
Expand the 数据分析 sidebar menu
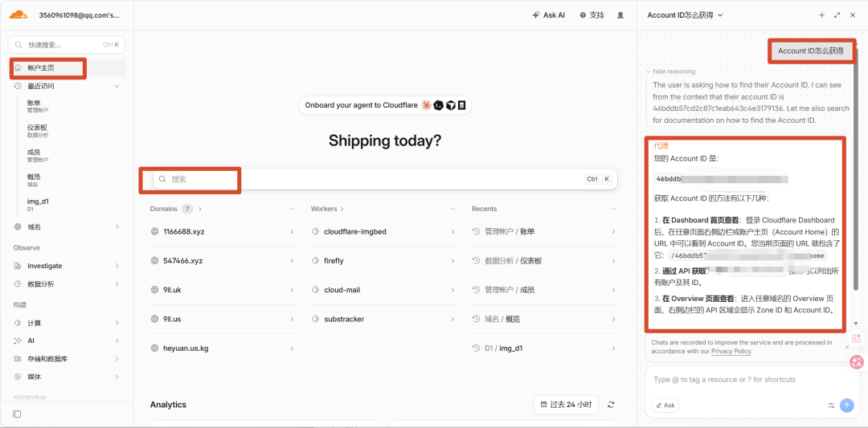click(x=67, y=283)
